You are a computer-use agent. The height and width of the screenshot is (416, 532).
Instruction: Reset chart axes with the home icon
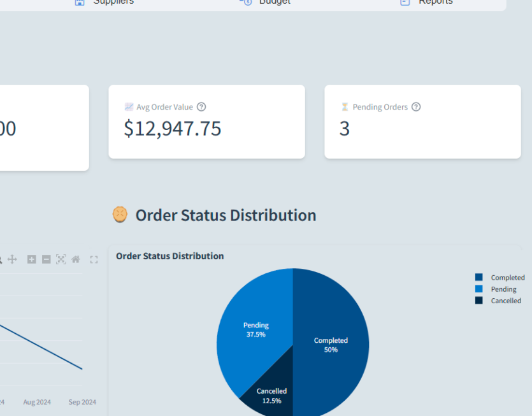click(x=76, y=259)
